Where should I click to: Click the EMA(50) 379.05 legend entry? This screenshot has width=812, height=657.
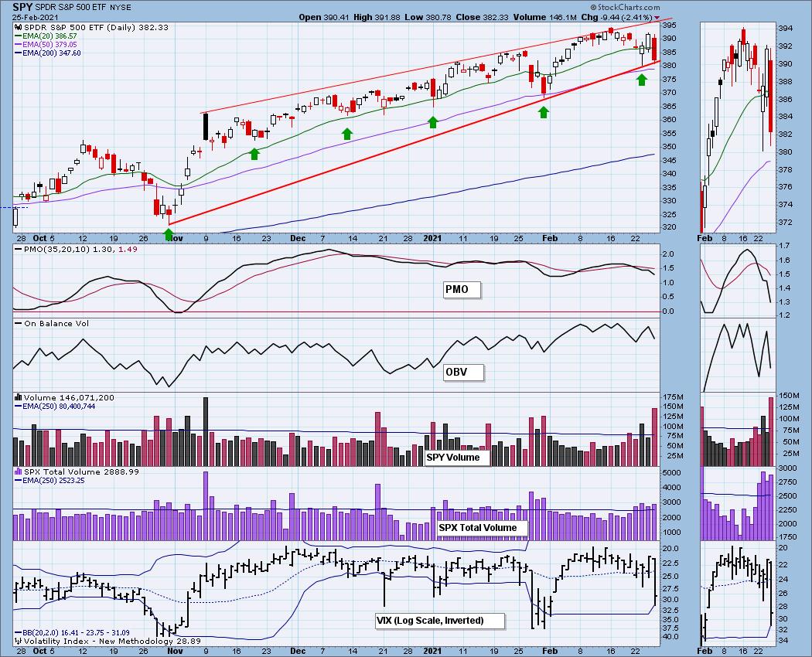pos(46,45)
